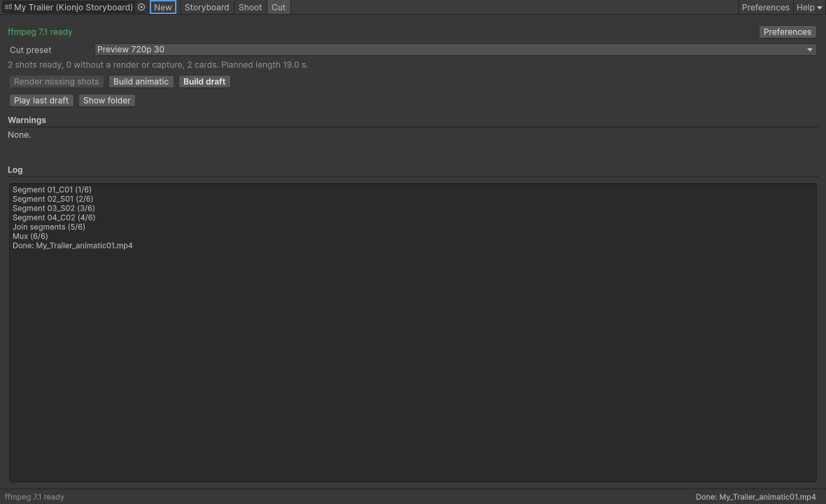826x504 pixels.
Task: Click log line 'Segment 02_S01 (2/6)'
Action: coord(52,199)
